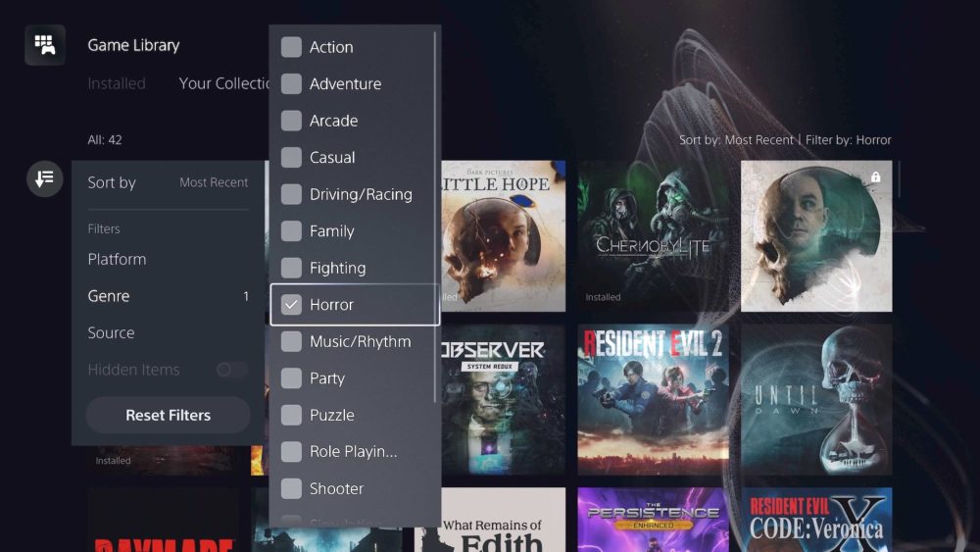Expand the Platform filter
Viewport: 980px width, 552px height.
[168, 259]
